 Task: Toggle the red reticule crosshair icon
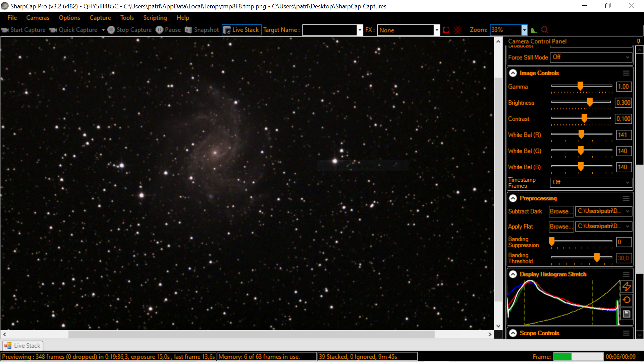(x=458, y=30)
